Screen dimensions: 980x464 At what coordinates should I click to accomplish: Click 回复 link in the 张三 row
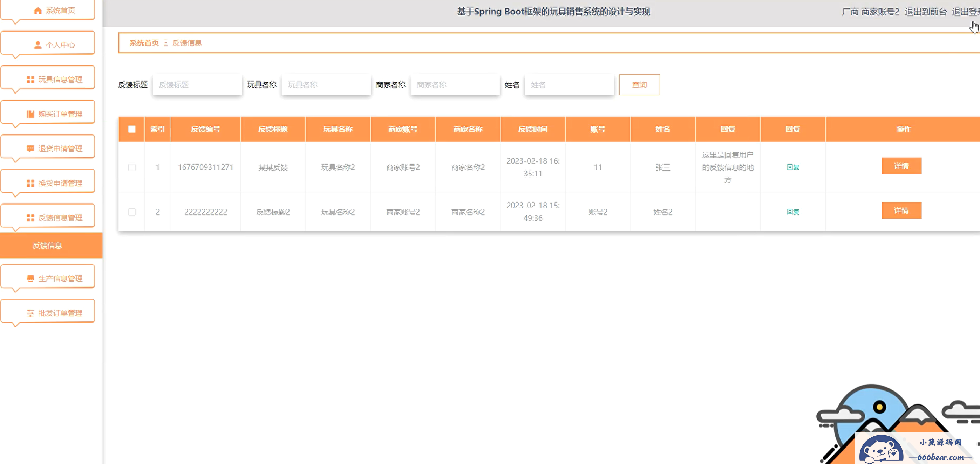click(x=792, y=167)
